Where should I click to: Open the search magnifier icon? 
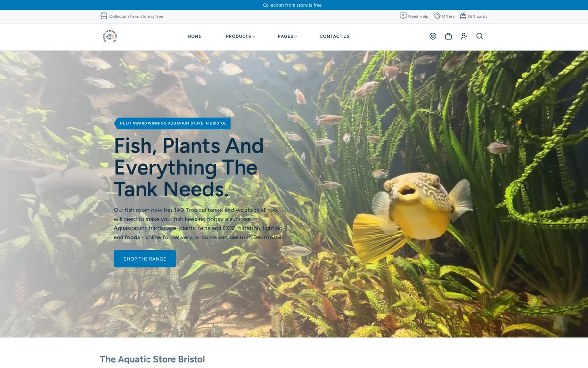click(x=480, y=36)
